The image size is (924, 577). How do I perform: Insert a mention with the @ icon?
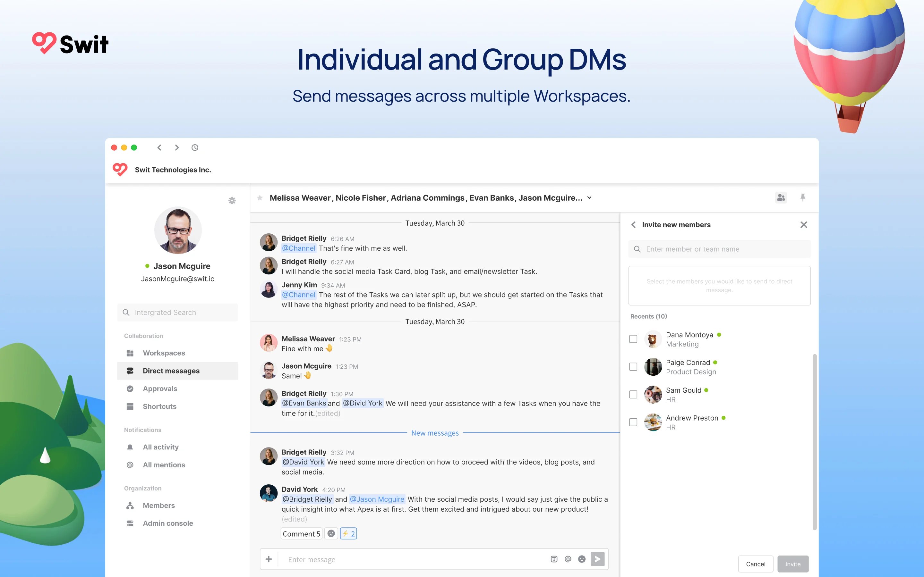568,559
